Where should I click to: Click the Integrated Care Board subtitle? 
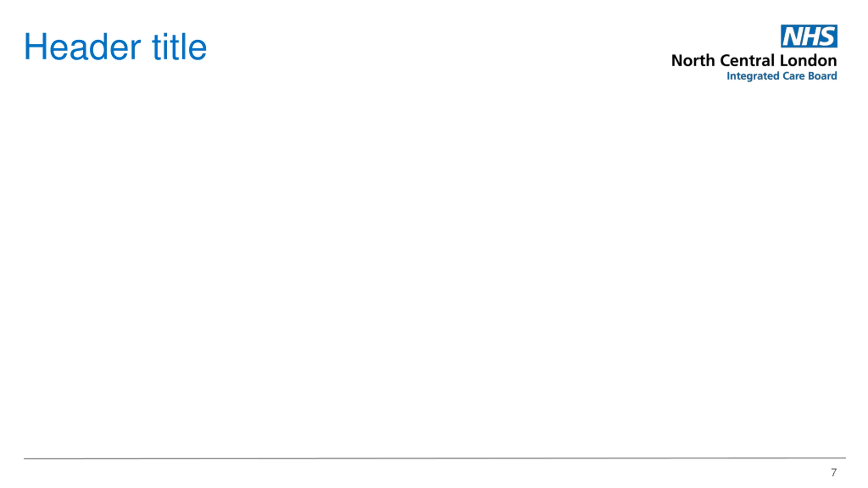pos(782,76)
